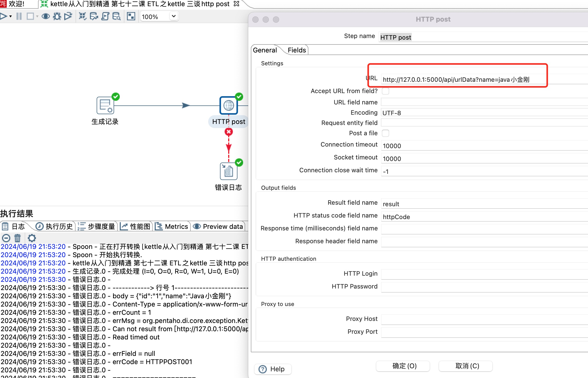588x378 pixels.
Task: Replay the transformation from the toolbar
Action: (68, 16)
